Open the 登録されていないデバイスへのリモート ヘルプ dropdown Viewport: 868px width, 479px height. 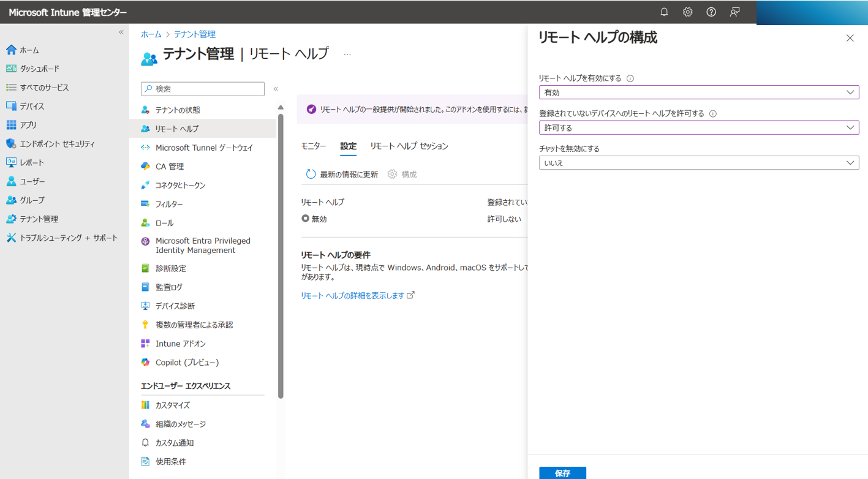[x=699, y=128]
